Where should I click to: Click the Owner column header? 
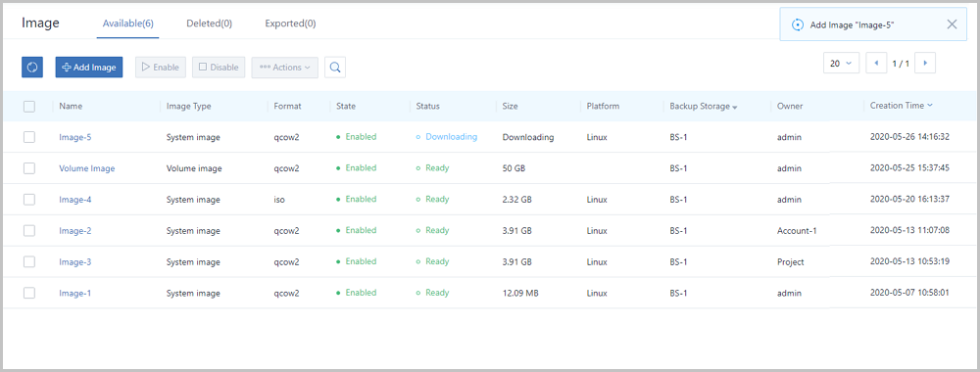pos(790,106)
